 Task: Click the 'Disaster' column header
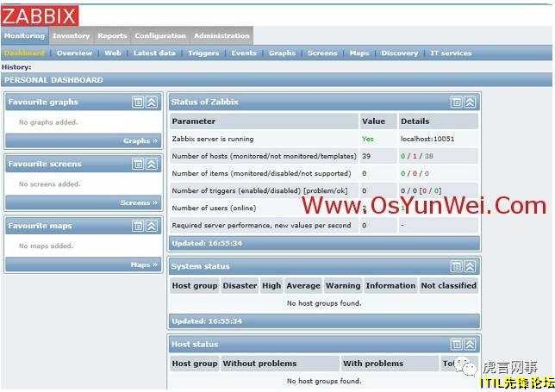[240, 285]
